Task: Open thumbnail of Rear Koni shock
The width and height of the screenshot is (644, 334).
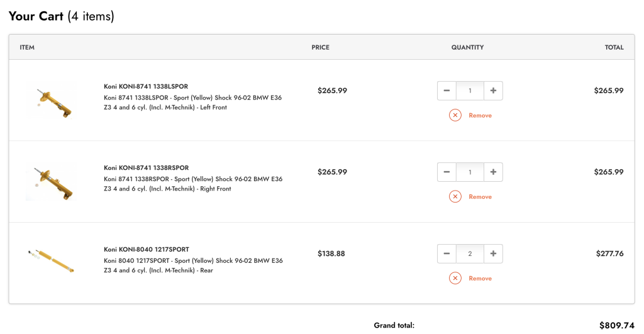Action: (51, 260)
